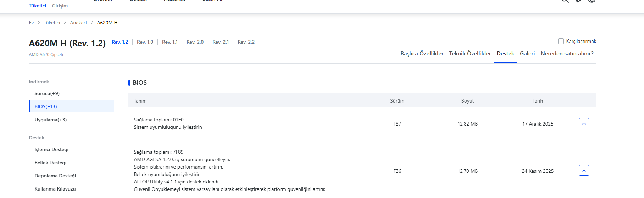
Task: Switch to Rev. 2.2 revision
Action: click(x=246, y=42)
